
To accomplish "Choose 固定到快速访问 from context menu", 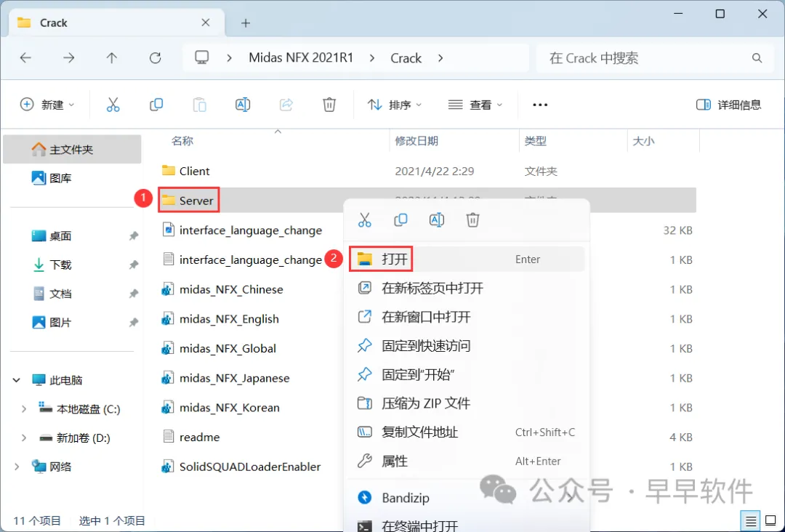I will pyautogui.click(x=467, y=346).
